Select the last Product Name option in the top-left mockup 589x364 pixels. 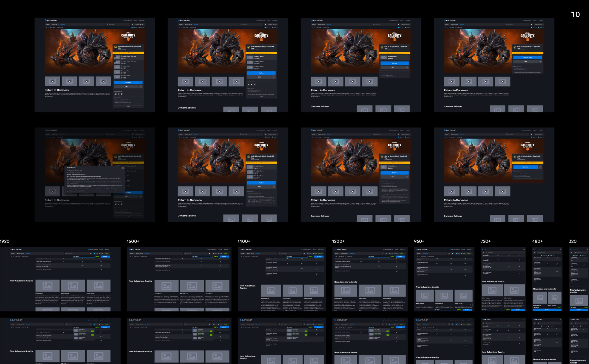coord(129,77)
